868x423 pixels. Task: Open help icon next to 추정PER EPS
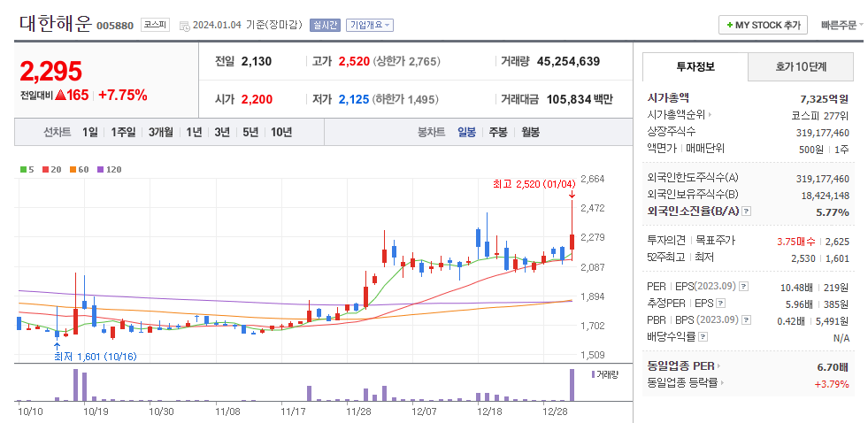coord(721,304)
